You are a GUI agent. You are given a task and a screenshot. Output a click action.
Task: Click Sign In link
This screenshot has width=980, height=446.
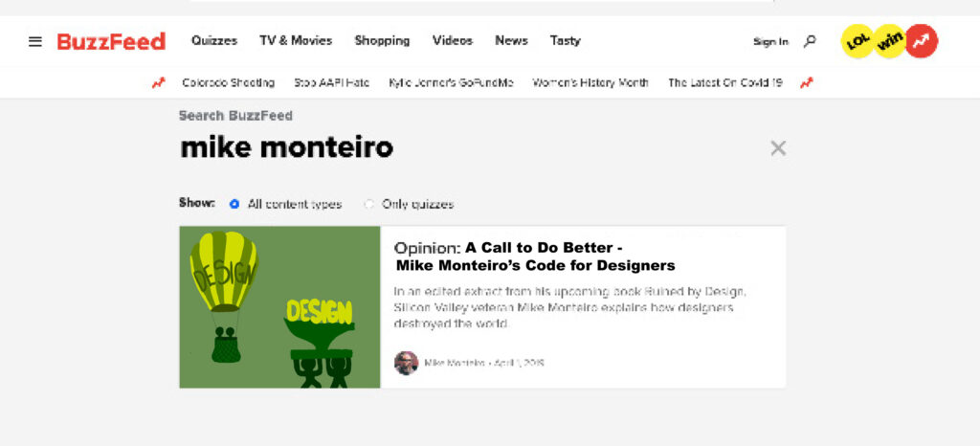pyautogui.click(x=770, y=42)
